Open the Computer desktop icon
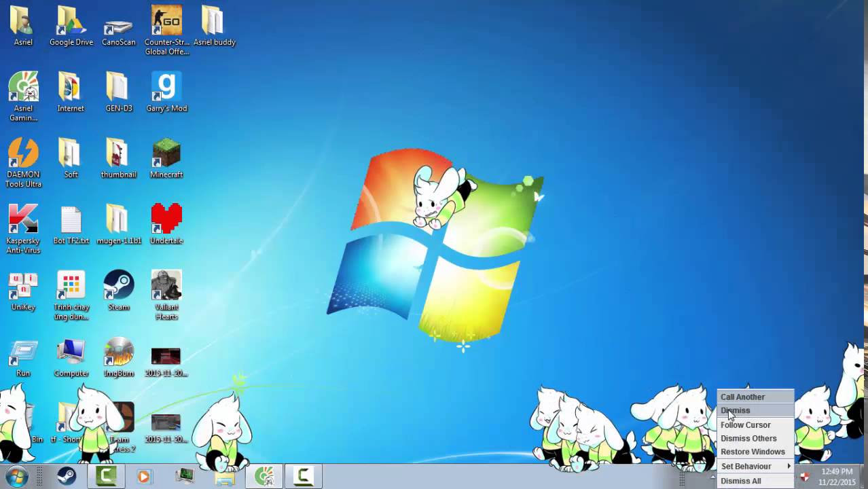Viewport: 868px width, 489px height. tap(71, 357)
